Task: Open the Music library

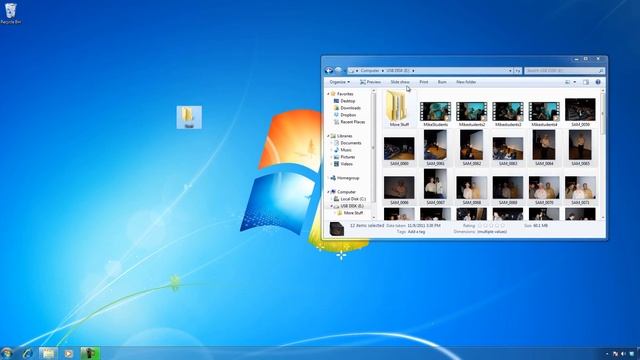Action: pos(342,150)
